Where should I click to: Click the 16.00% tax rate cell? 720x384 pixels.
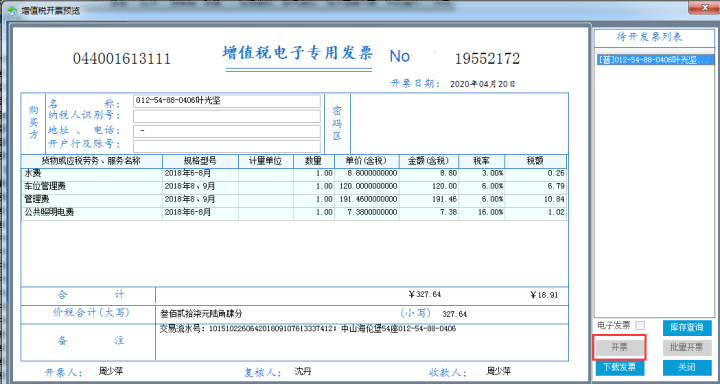482,213
